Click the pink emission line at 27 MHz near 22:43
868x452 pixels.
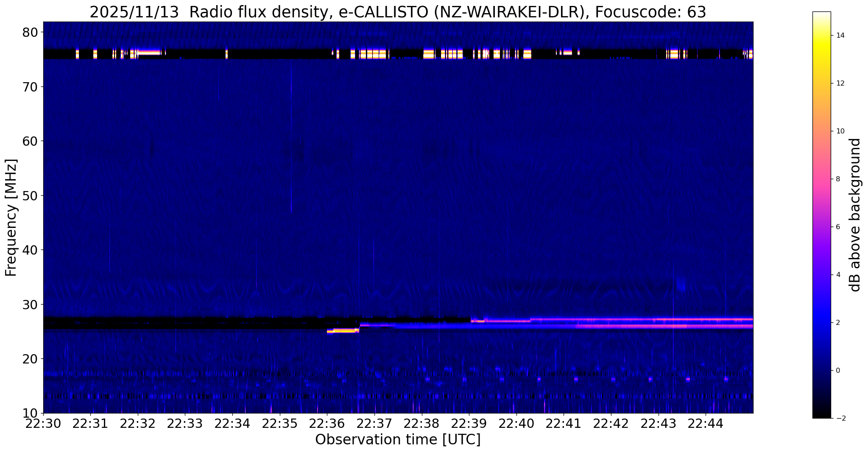(x=641, y=319)
